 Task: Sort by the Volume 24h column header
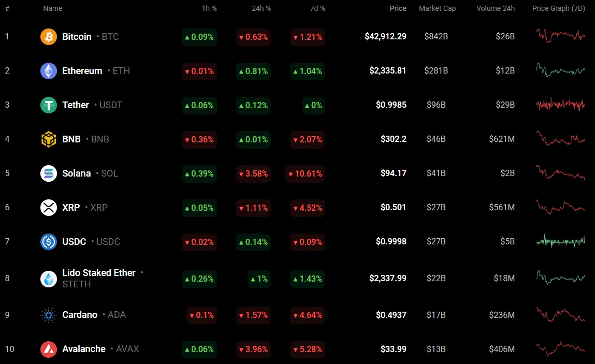point(496,8)
